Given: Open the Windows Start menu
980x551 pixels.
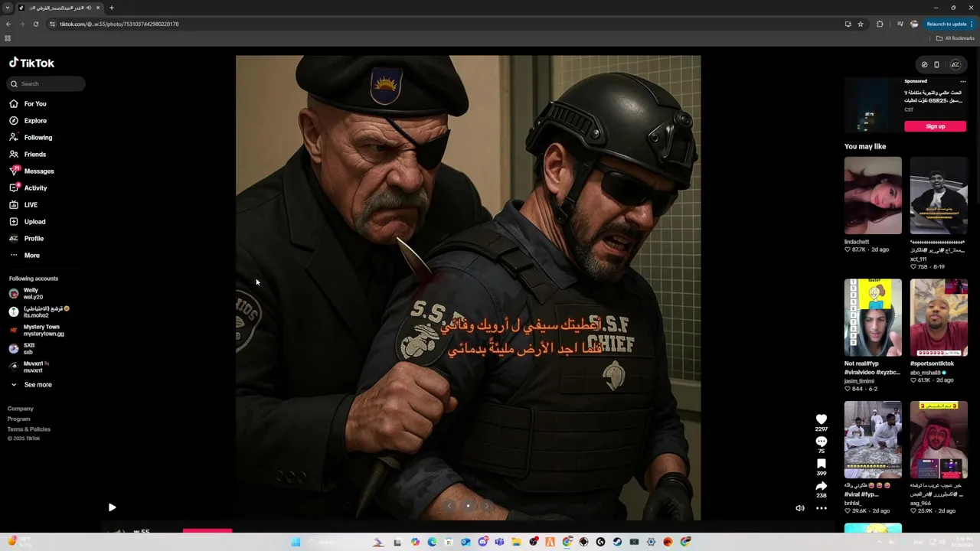Looking at the screenshot, I should [296, 542].
